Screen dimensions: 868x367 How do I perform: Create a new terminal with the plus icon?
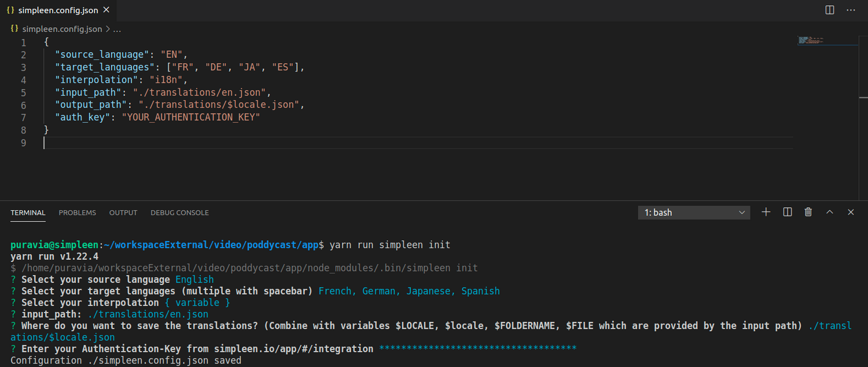click(766, 212)
